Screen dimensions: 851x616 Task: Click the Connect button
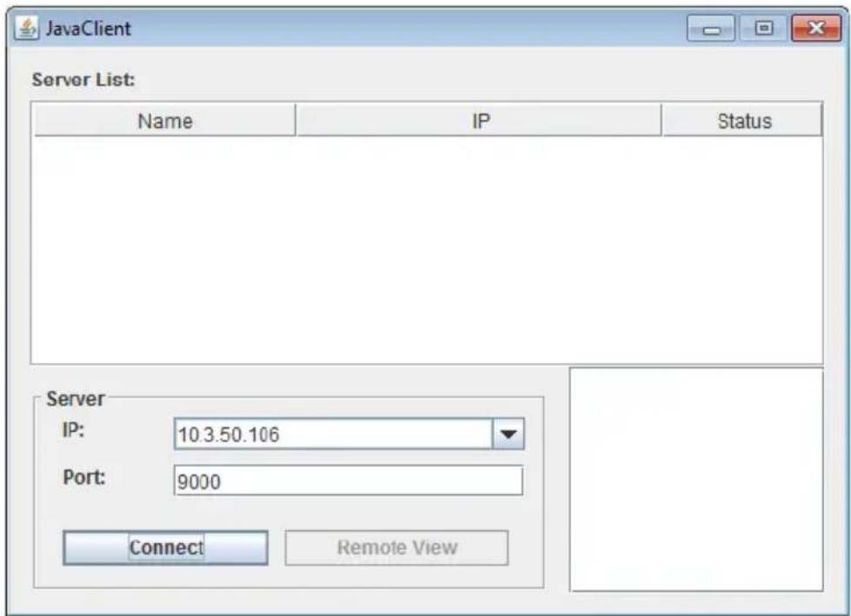click(165, 547)
